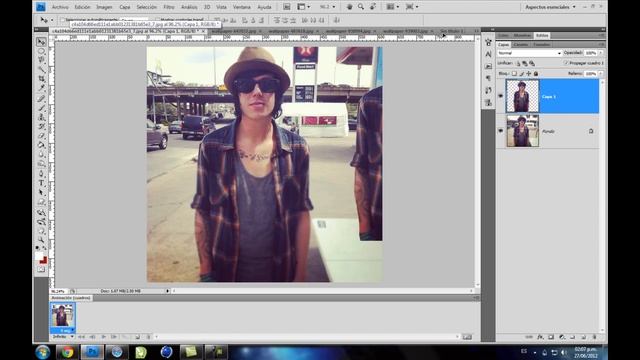Viewport: 640px width, 360px height.
Task: Click the create new layer icon
Action: [584, 337]
